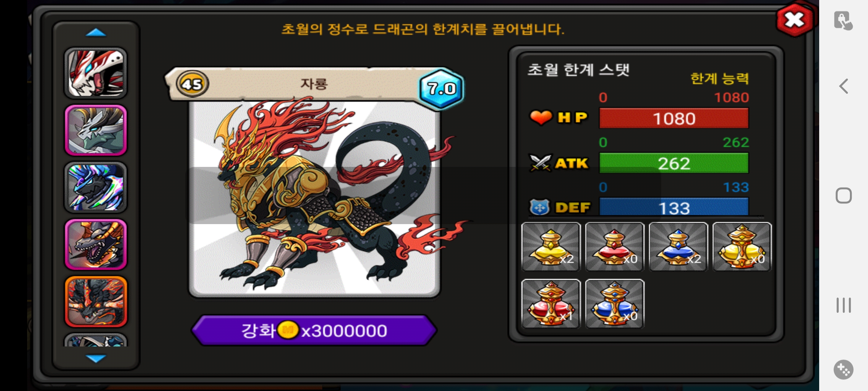Move dragon list up with the top arrow
Image resolution: width=868 pixels, height=391 pixels.
pyautogui.click(x=96, y=33)
